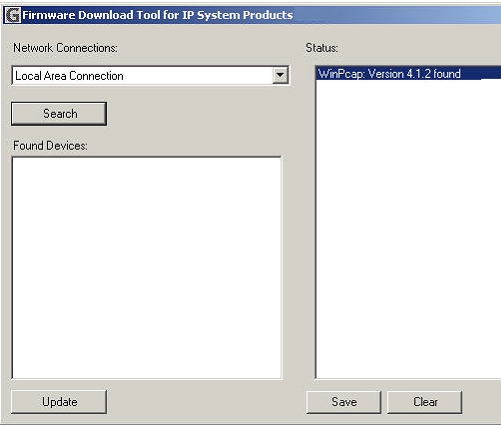The image size is (501, 425).
Task: Click the Network Connections label
Action: pos(65,48)
